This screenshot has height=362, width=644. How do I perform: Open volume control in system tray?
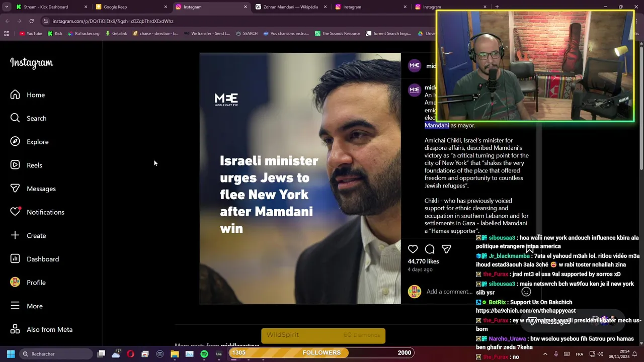pyautogui.click(x=600, y=354)
